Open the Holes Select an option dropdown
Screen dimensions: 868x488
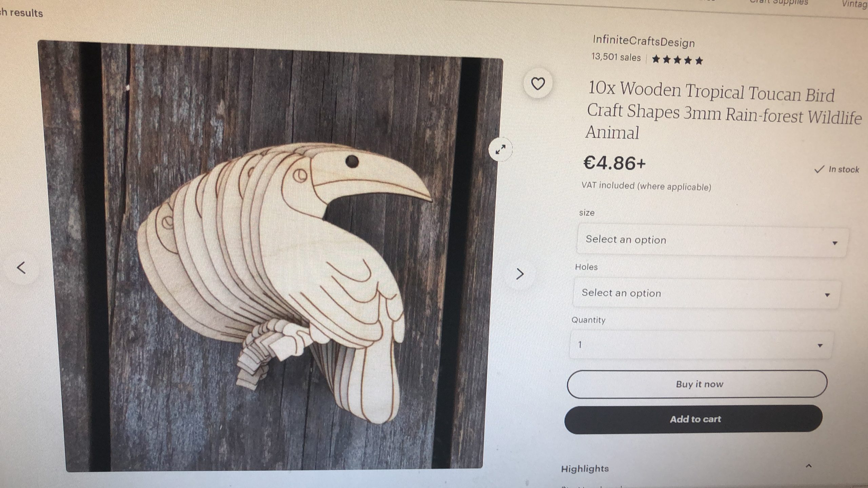coord(707,293)
